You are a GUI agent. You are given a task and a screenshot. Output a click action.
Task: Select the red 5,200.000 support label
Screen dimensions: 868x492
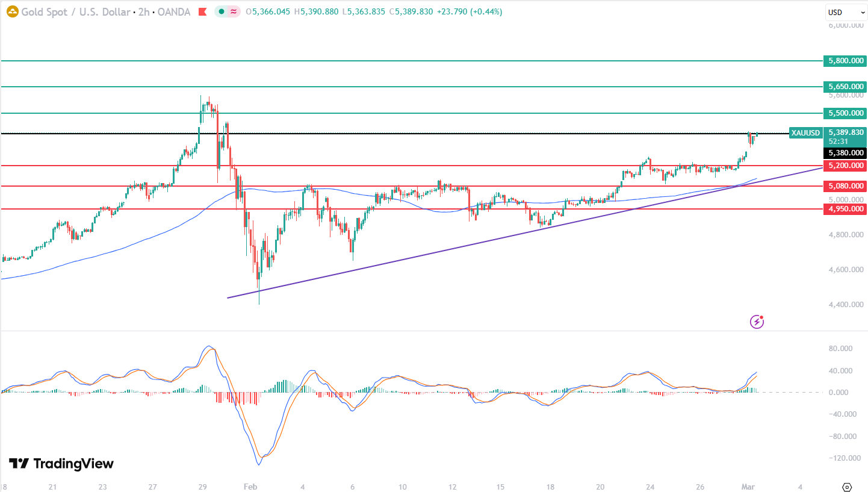845,166
